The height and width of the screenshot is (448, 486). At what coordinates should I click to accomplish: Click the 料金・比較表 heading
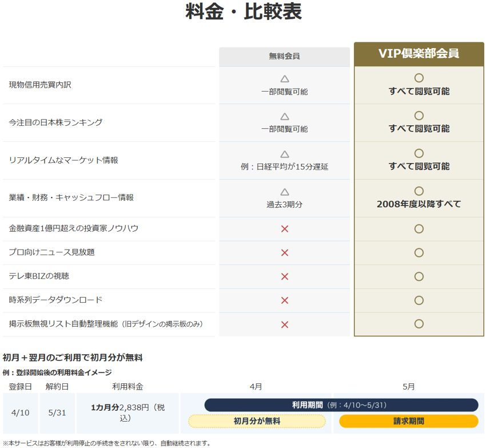(244, 11)
